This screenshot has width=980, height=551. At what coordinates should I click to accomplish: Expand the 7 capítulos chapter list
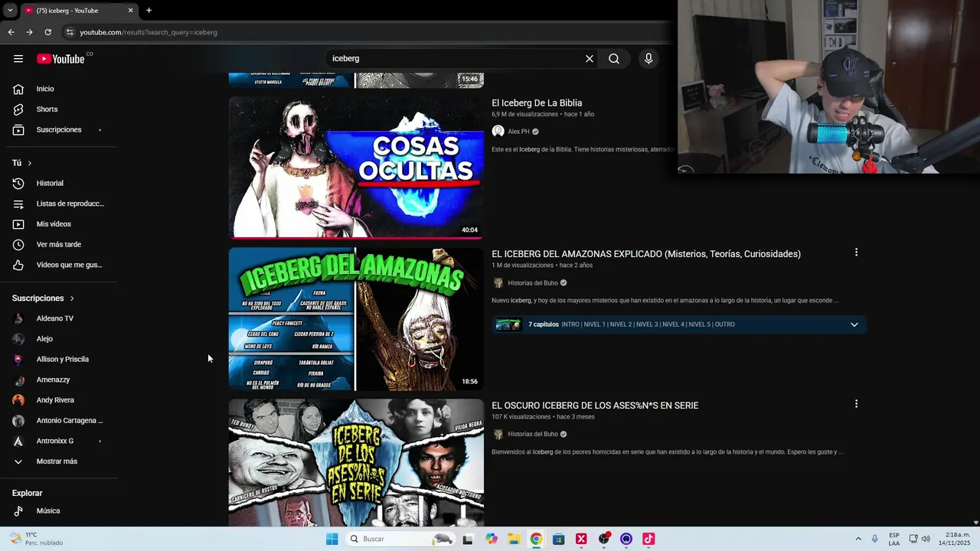854,324
